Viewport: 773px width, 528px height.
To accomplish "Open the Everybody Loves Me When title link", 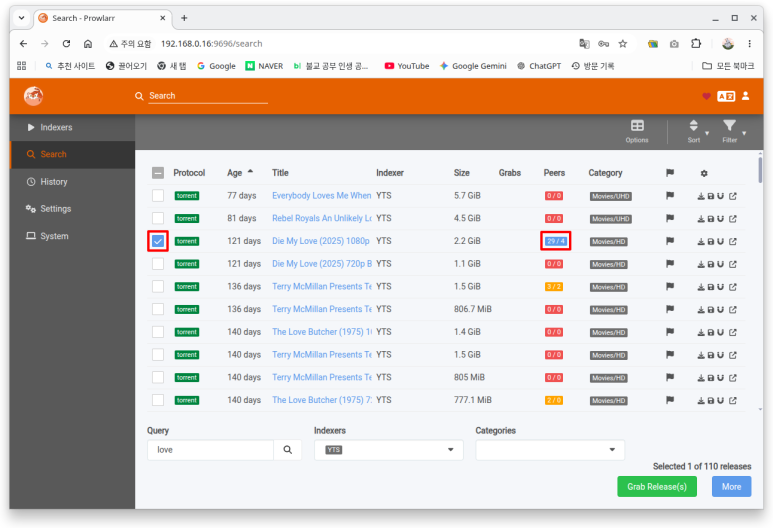I will (x=321, y=196).
